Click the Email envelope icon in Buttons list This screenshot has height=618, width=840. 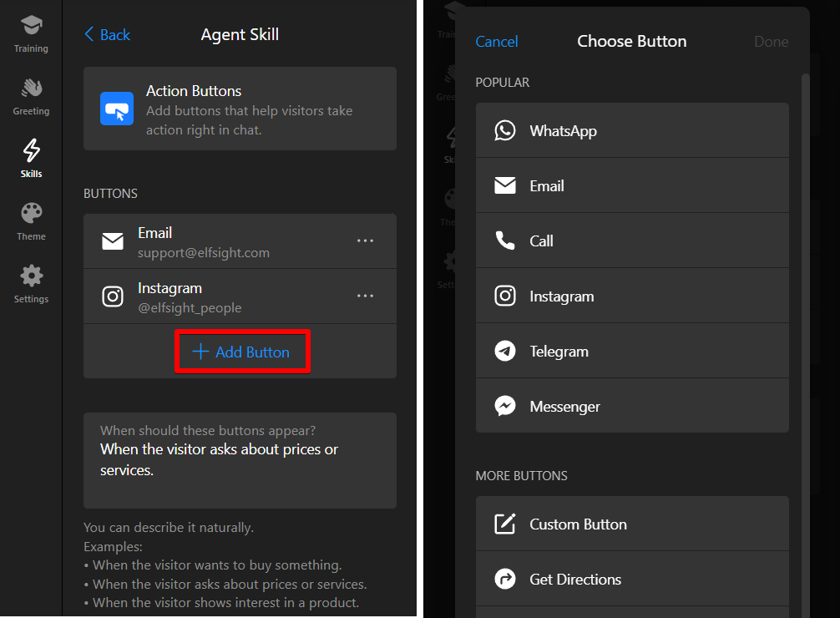coord(113,241)
